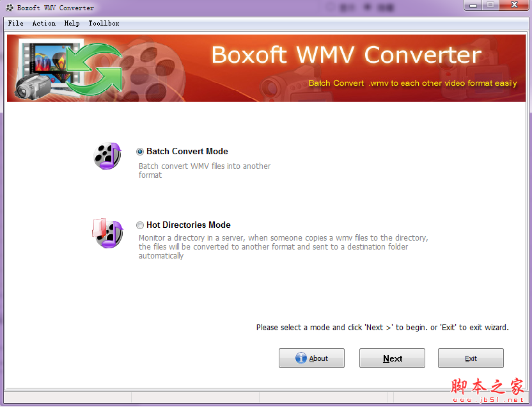
Task: Click the Next button to proceed
Action: pyautogui.click(x=392, y=358)
